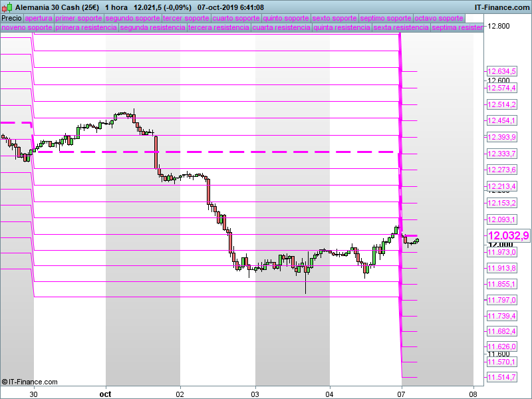The image size is (532, 399).
Task: Click the Alemania 30 Cash (25€) title
Action: (57, 7)
